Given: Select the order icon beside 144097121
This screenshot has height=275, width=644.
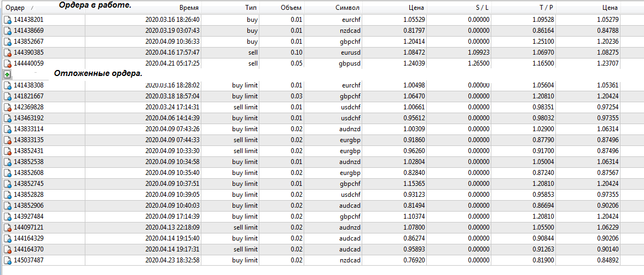Looking at the screenshot, I should 7,227.
